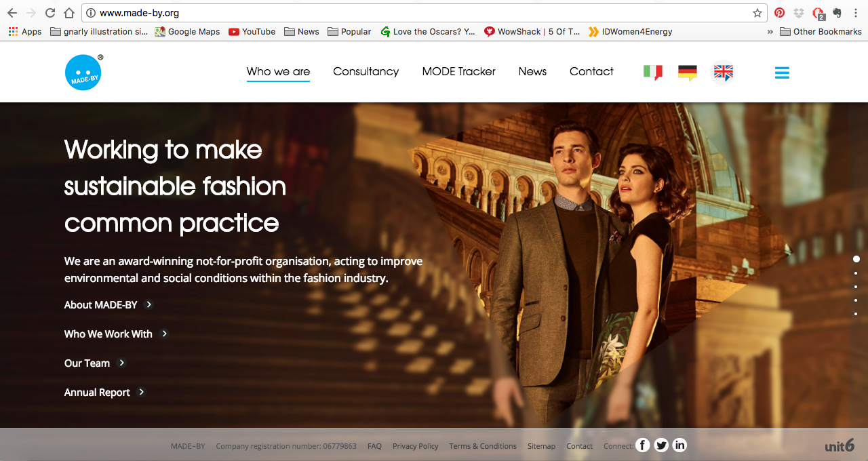This screenshot has height=461, width=868.
Task: Jump to third slide indicator dot
Action: 856,287
